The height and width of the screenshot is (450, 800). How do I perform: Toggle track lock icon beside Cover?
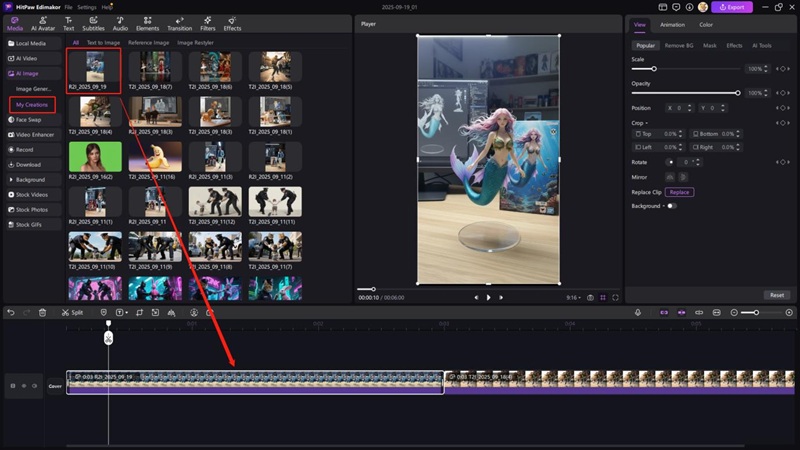click(x=13, y=386)
